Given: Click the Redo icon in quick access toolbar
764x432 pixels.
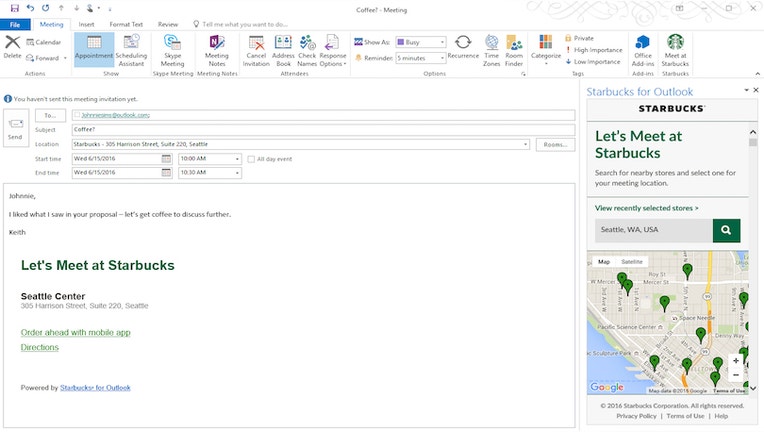Looking at the screenshot, I should 46,8.
